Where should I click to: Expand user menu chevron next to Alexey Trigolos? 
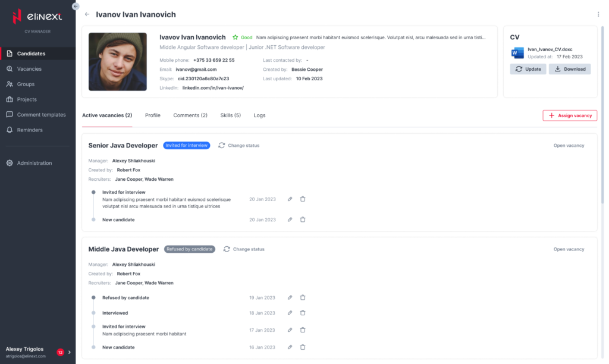tap(70, 352)
